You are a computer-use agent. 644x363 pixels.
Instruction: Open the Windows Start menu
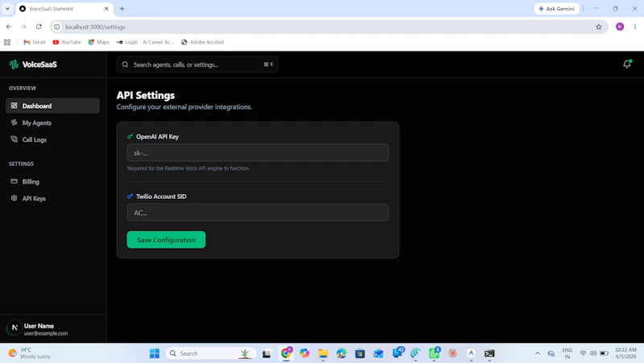(x=155, y=353)
